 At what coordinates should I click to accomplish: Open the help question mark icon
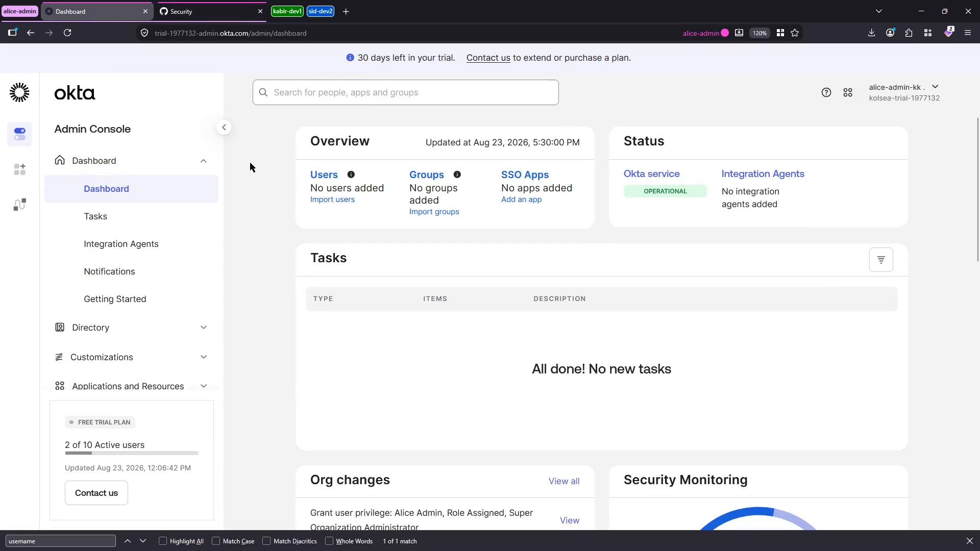(x=826, y=92)
